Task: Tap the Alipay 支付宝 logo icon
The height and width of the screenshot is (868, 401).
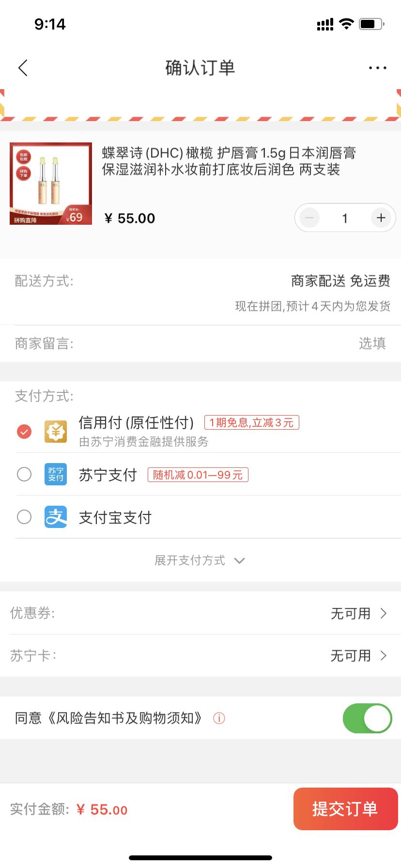Action: coord(56,517)
